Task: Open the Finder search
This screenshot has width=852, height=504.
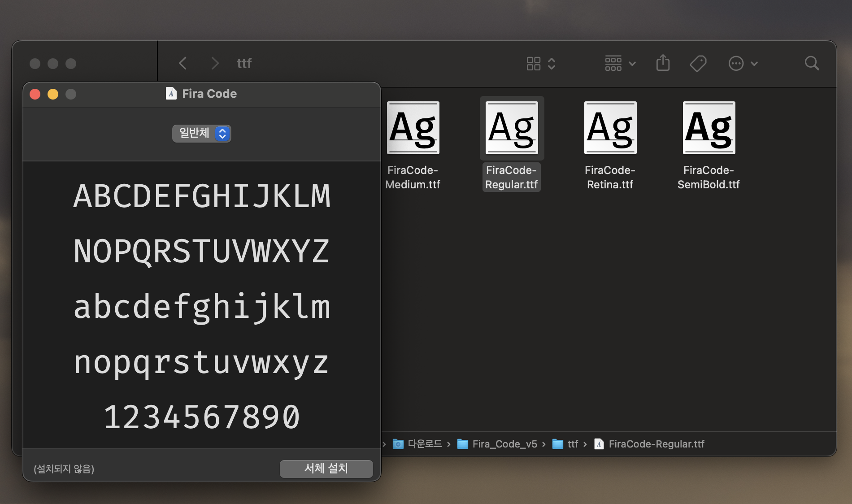Action: pyautogui.click(x=812, y=63)
